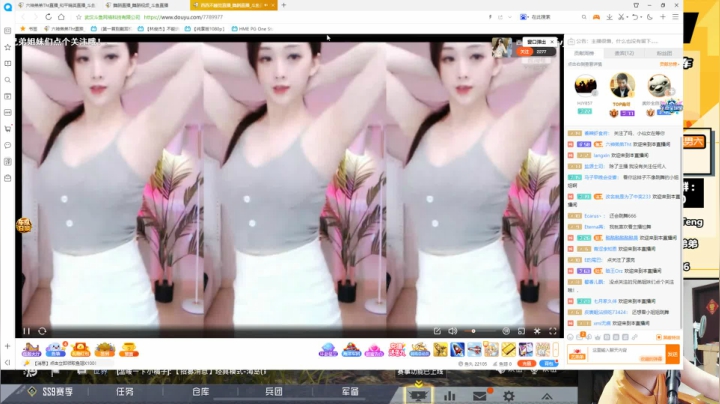This screenshot has height=404, width=720.
Task: Pause the live stream video
Action: tap(27, 331)
